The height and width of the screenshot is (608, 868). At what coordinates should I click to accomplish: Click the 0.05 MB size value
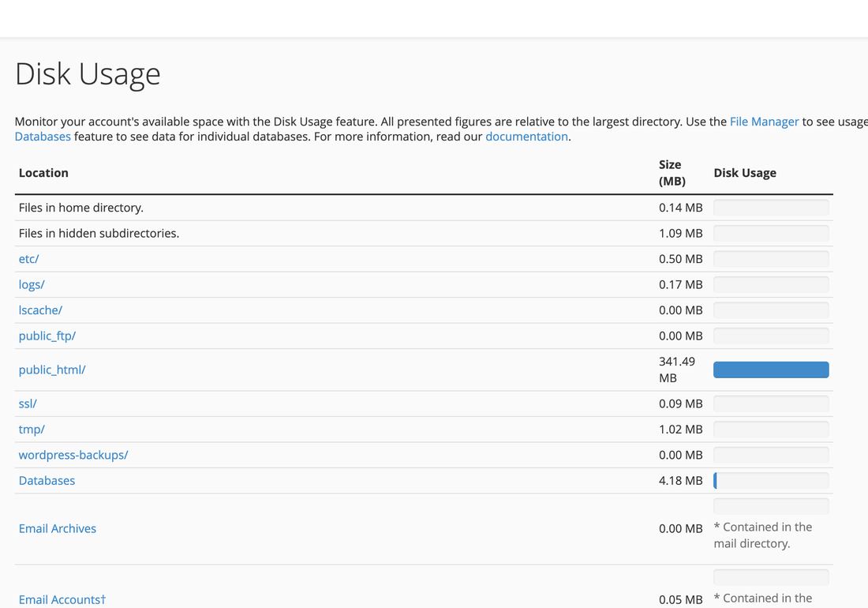pyautogui.click(x=681, y=599)
